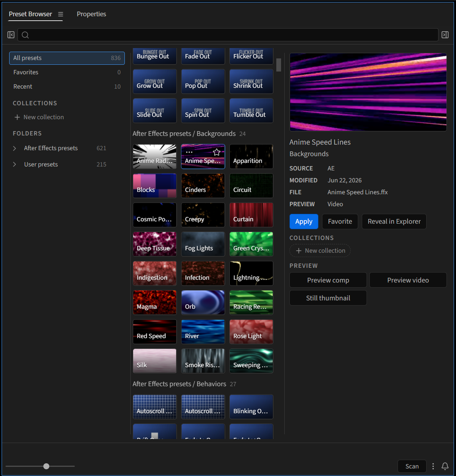Select the Green Crystals preset thumbnail
Viewport: 456px width, 476px height.
pos(251,244)
